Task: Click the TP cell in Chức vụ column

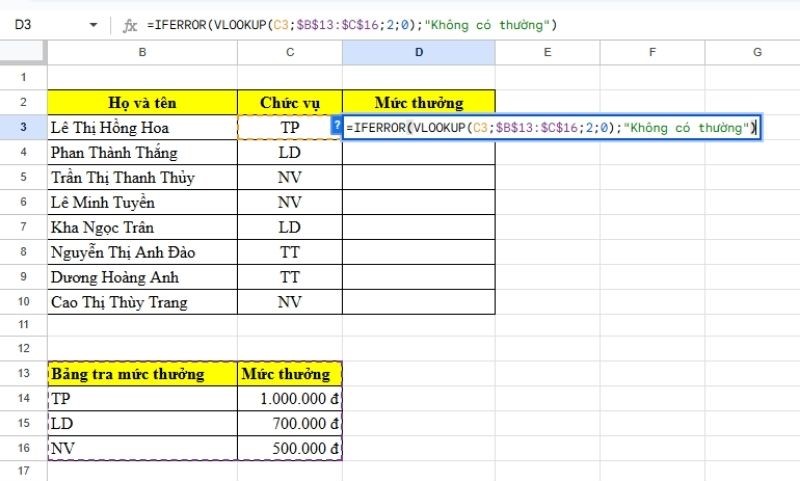Action: (x=290, y=127)
